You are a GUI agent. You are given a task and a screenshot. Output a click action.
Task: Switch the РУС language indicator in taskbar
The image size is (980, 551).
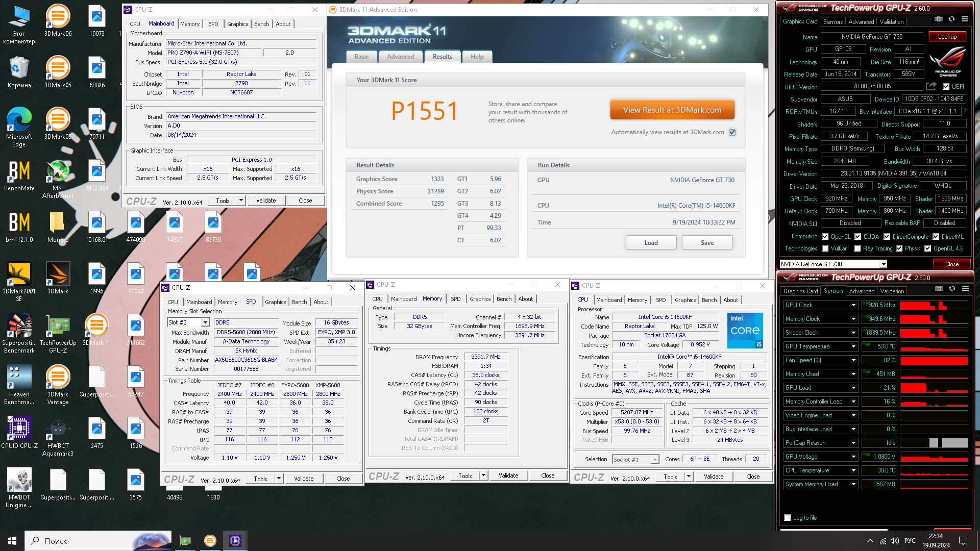[x=910, y=541]
